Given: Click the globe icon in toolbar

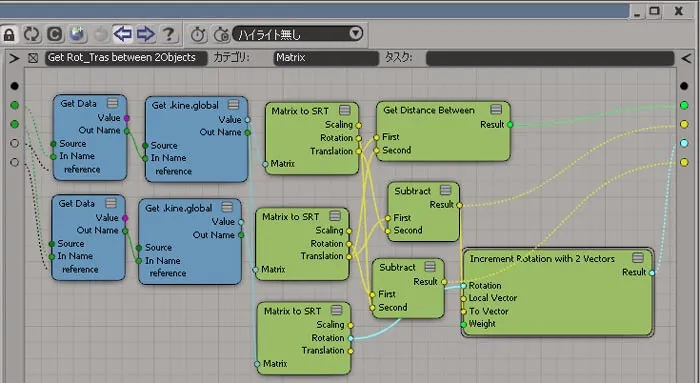Looking at the screenshot, I should click(x=77, y=34).
